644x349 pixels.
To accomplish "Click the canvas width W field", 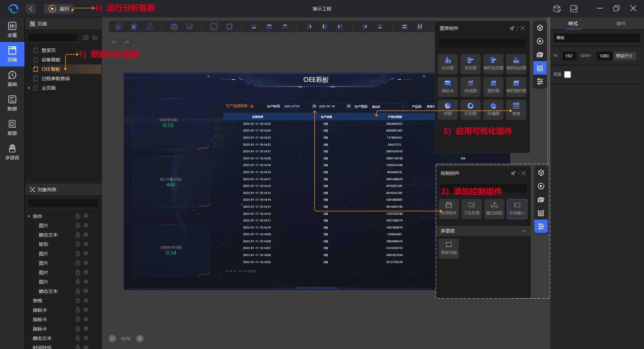I will [569, 56].
